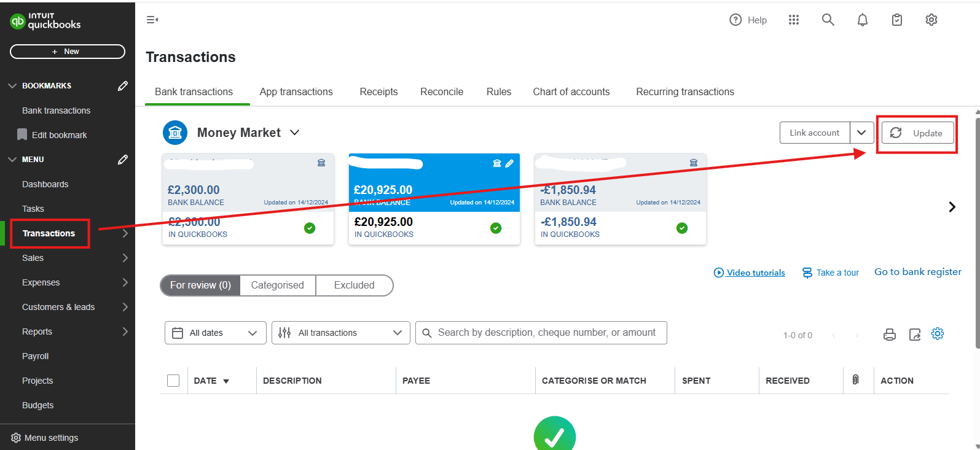Expand the Sales submenu arrow
Screen dimensions: 980x450
pos(125,258)
